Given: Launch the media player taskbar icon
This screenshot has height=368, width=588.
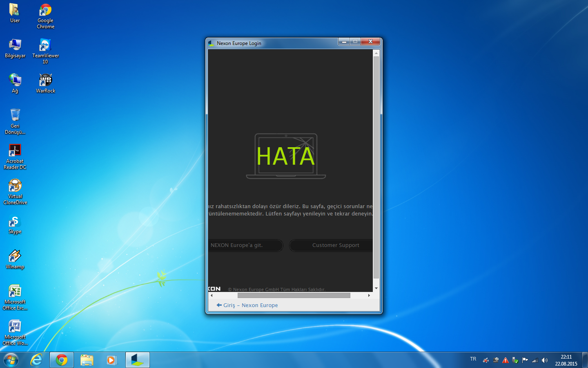Looking at the screenshot, I should (x=111, y=360).
